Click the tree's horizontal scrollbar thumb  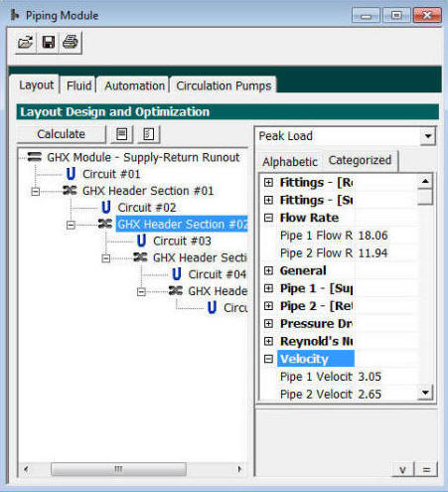point(118,469)
